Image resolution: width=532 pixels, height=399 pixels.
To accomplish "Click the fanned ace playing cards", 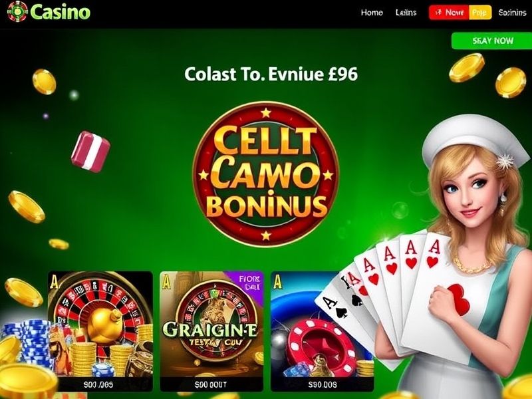I will [x=390, y=295].
